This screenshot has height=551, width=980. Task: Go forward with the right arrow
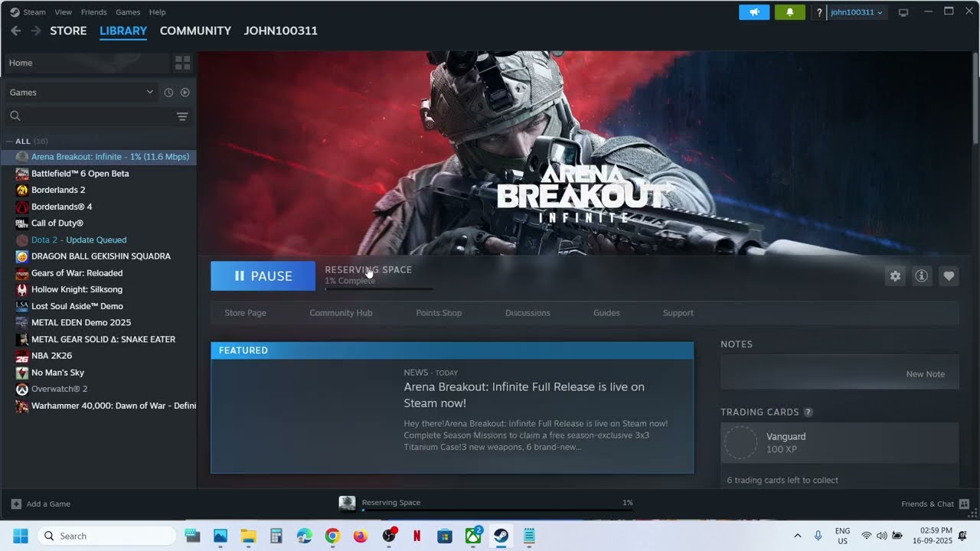coord(35,31)
